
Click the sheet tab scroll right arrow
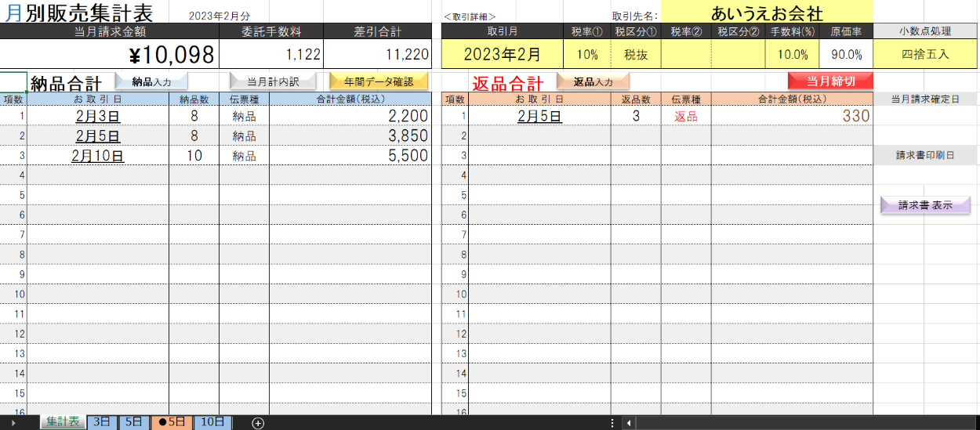13,422
